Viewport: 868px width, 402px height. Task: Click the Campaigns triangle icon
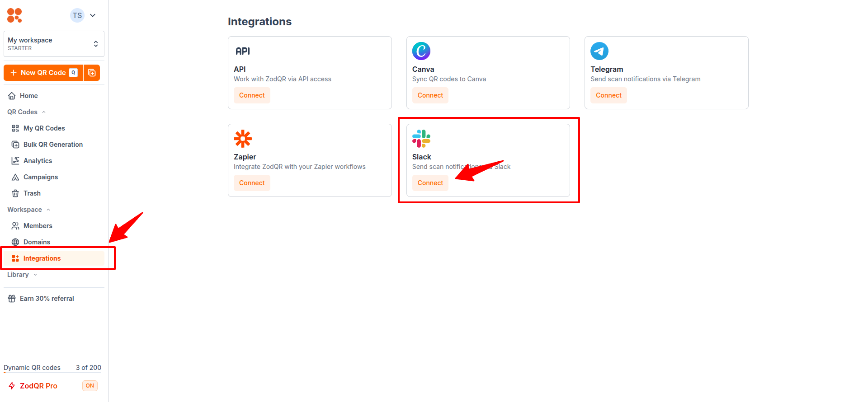[x=15, y=177]
